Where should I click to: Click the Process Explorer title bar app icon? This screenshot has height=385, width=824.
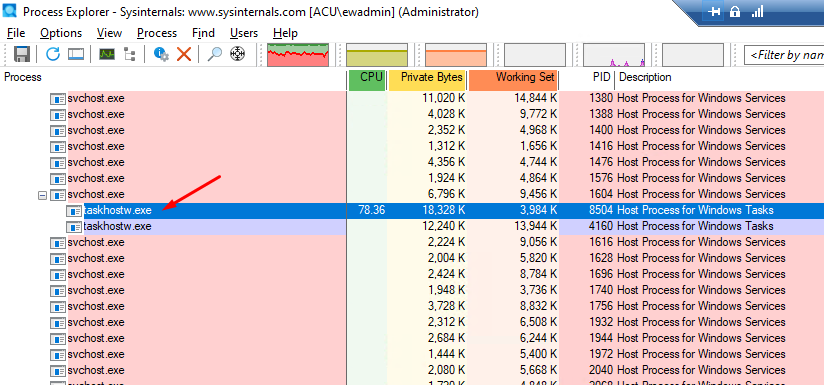pos(9,11)
